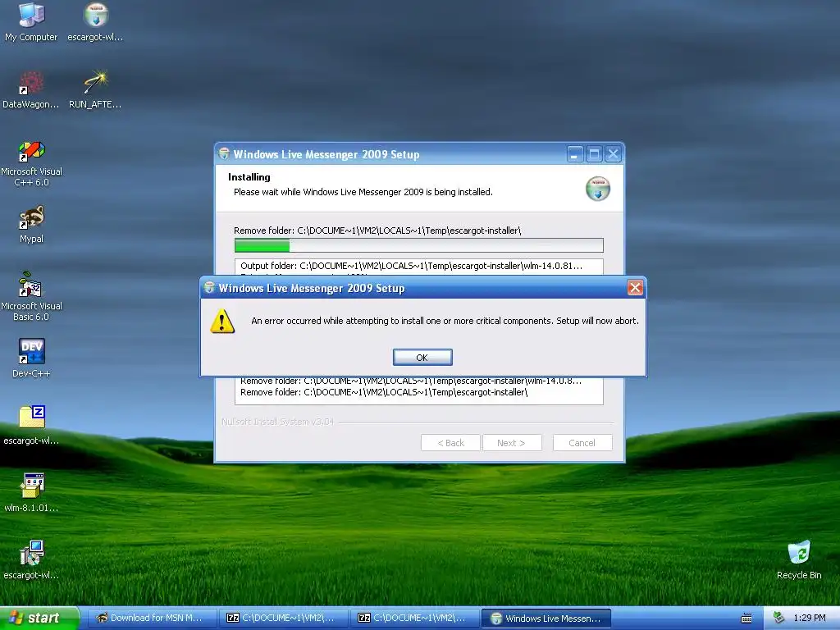
Task: Open the Start menu
Action: click(39, 618)
